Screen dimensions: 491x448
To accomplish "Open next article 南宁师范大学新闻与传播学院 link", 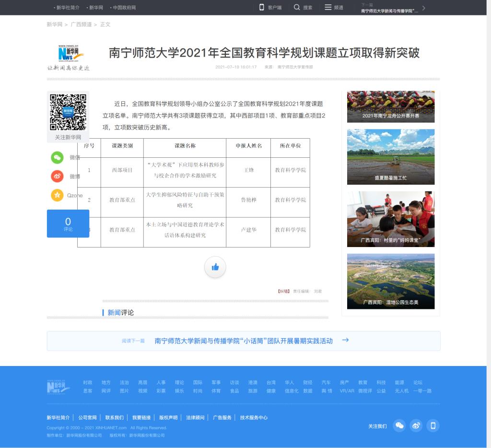I will [x=244, y=341].
